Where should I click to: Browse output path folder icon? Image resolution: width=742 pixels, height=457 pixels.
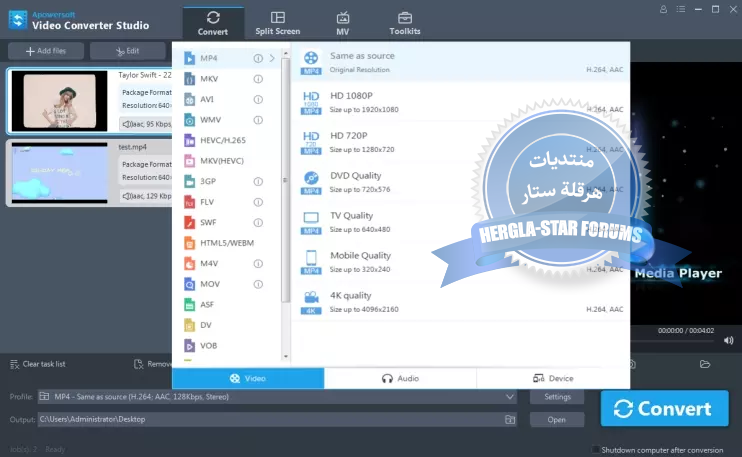(510, 420)
